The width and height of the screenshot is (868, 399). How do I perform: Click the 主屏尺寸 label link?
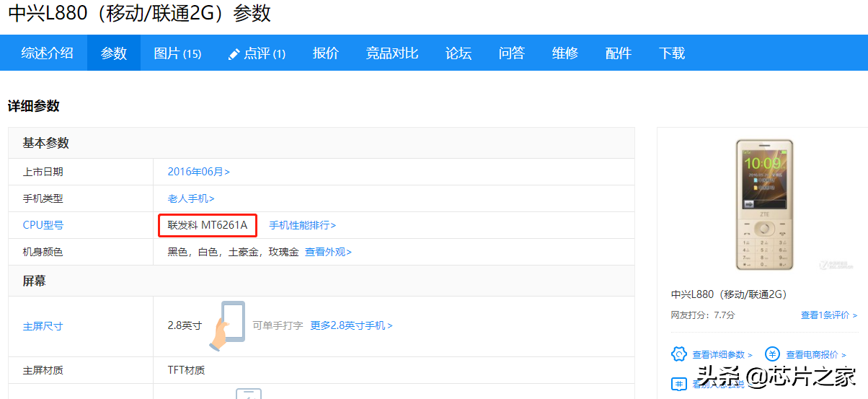point(43,326)
